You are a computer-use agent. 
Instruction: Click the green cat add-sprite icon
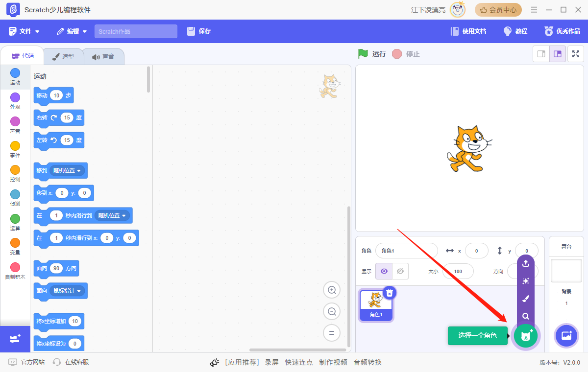tap(525, 336)
